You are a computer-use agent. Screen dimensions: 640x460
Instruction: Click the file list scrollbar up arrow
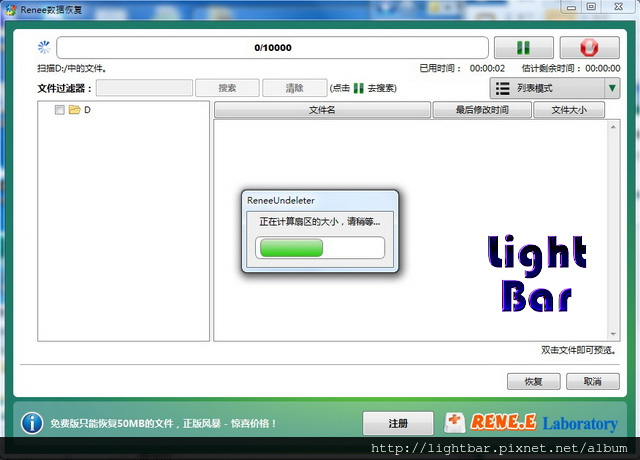point(613,127)
